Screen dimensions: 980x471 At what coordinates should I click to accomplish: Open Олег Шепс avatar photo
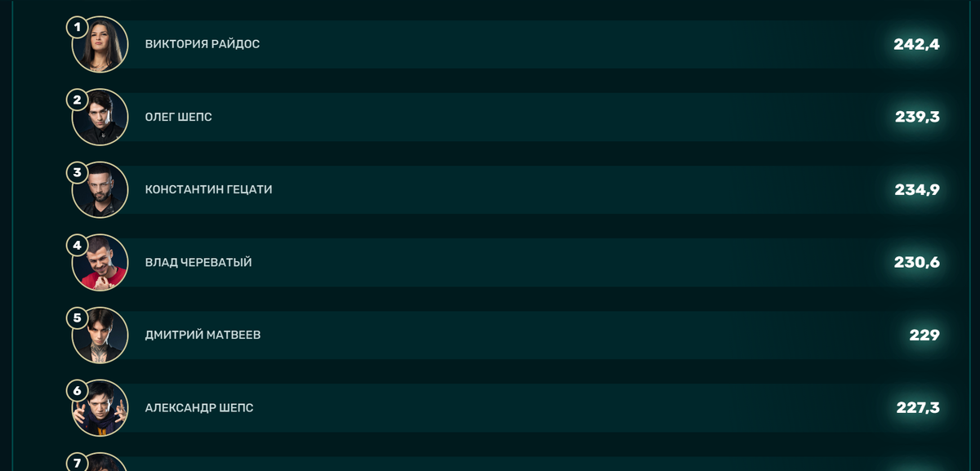[x=100, y=117]
